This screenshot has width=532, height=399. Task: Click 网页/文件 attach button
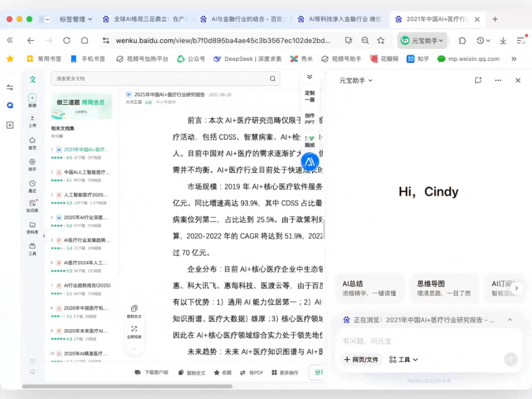coord(361,360)
